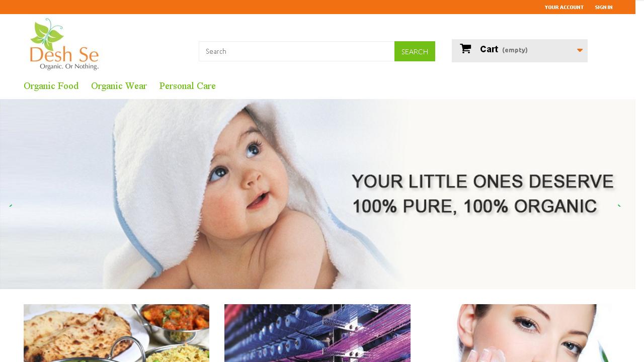Expand the cart dropdown orange arrow

point(580,50)
